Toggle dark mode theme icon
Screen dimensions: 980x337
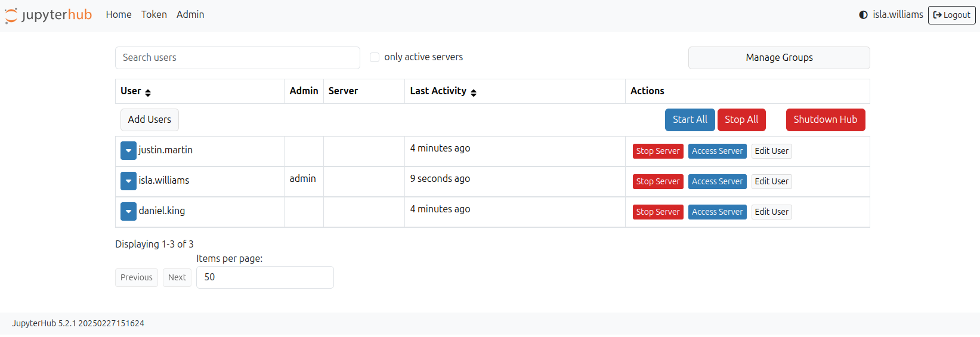[x=863, y=15]
